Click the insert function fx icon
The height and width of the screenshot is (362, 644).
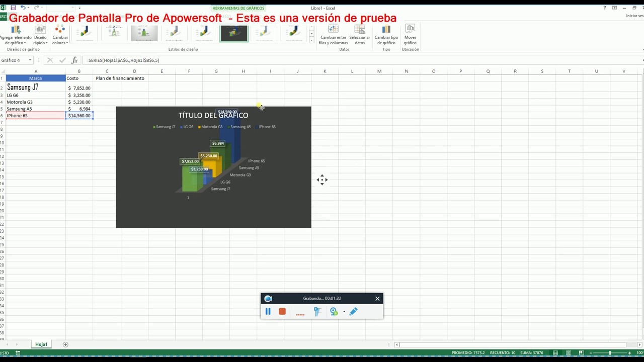pos(74,60)
